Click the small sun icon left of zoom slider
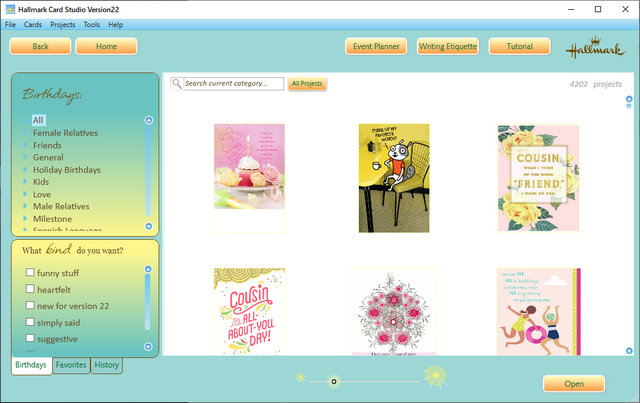 [x=300, y=378]
